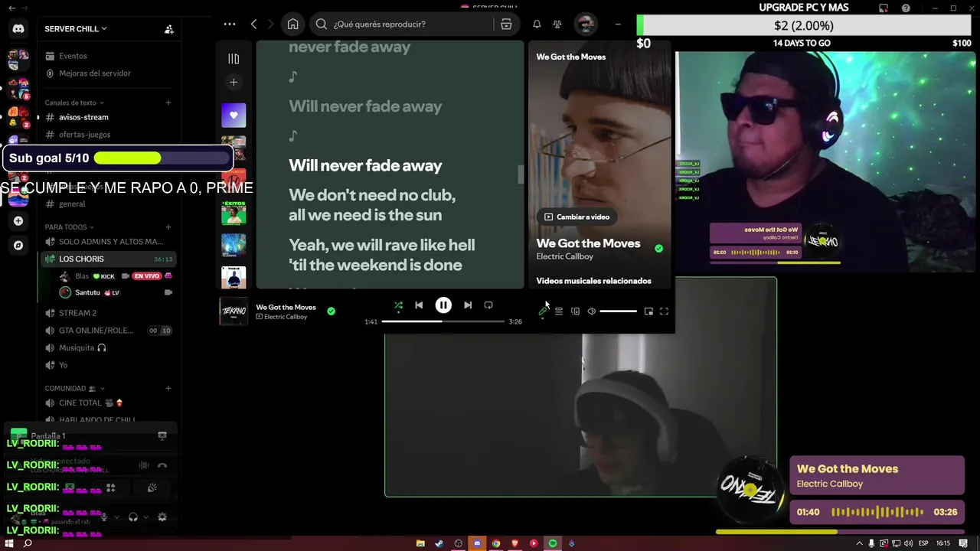Screen dimensions: 980x551
Task: Open Spotify connect-to-device icon
Action: 575,311
